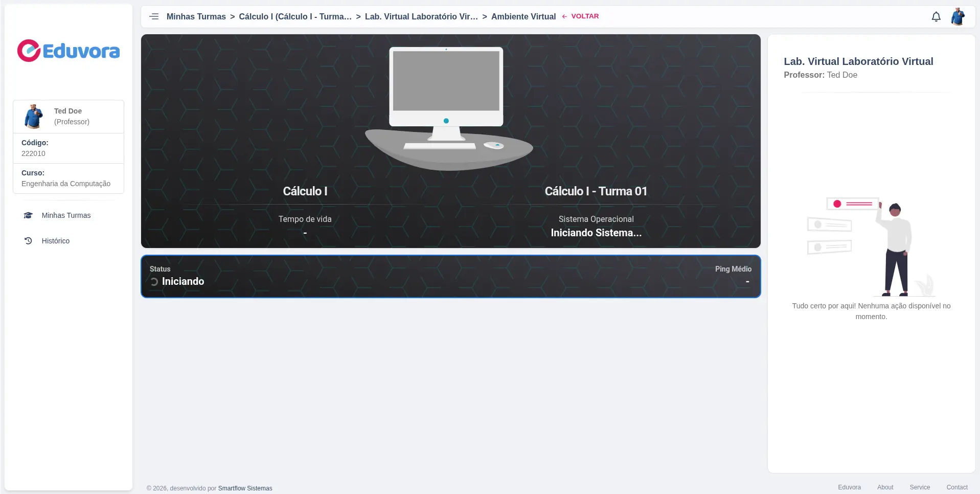Click the Lab. Virtual Laboratório Virtual panel title
Screen dimensions: 980x494
coord(858,61)
